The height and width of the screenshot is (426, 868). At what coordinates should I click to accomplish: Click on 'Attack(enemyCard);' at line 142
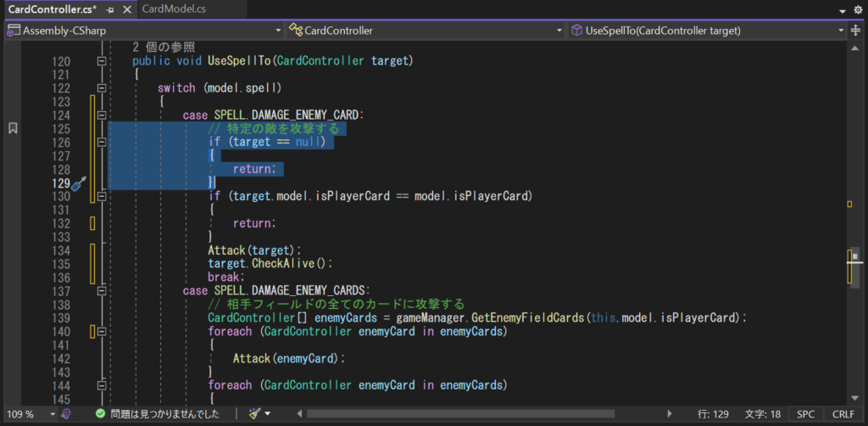click(x=289, y=358)
